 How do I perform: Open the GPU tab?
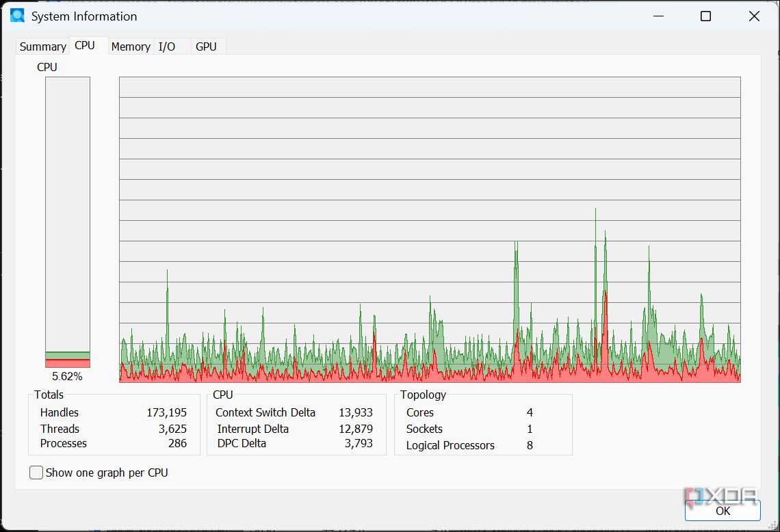point(206,46)
